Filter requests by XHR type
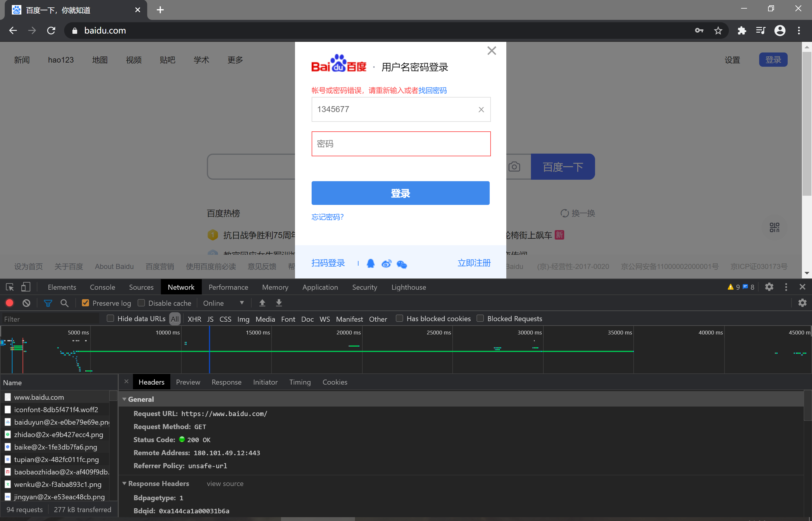 tap(194, 319)
